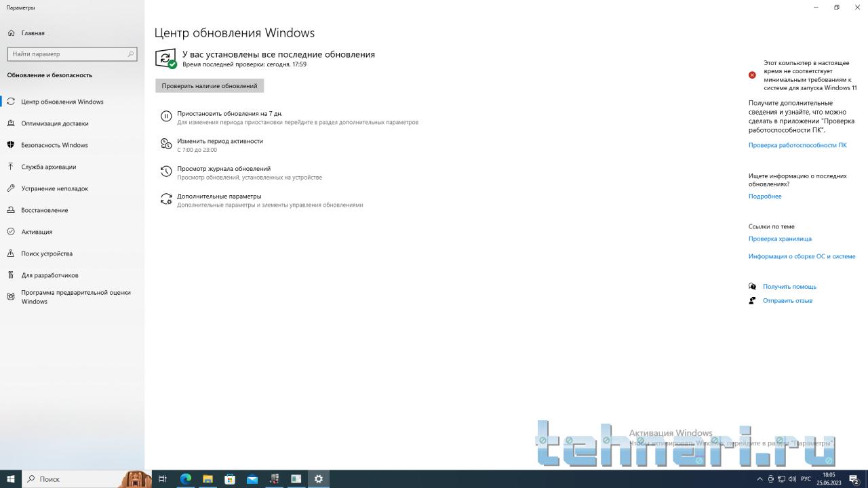Open the Проверка хранилища link
Image resolution: width=868 pixels, height=488 pixels.
point(780,239)
